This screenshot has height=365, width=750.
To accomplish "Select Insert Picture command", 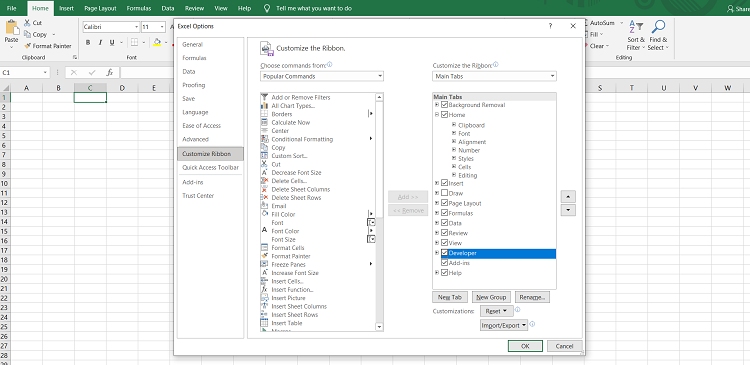I will point(317,298).
